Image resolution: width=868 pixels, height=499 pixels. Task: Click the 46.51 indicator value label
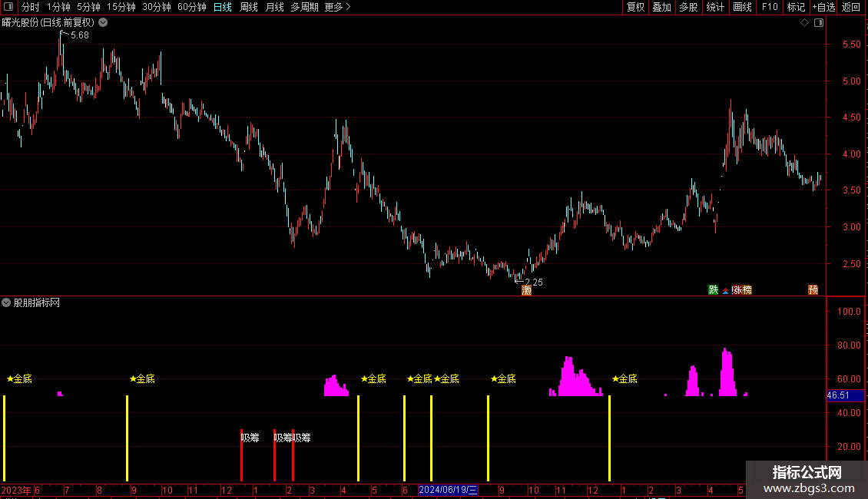[x=845, y=395]
